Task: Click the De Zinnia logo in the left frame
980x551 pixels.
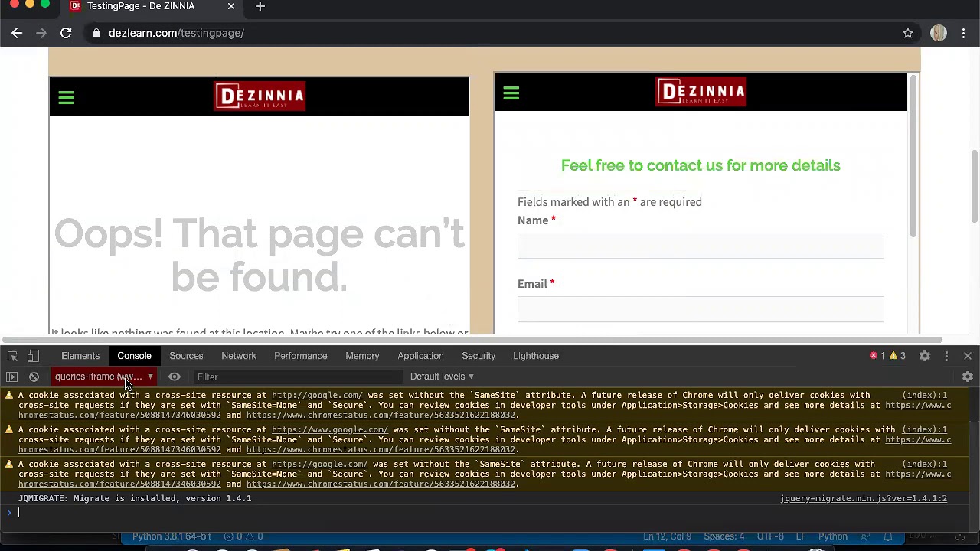Action: 260,96
